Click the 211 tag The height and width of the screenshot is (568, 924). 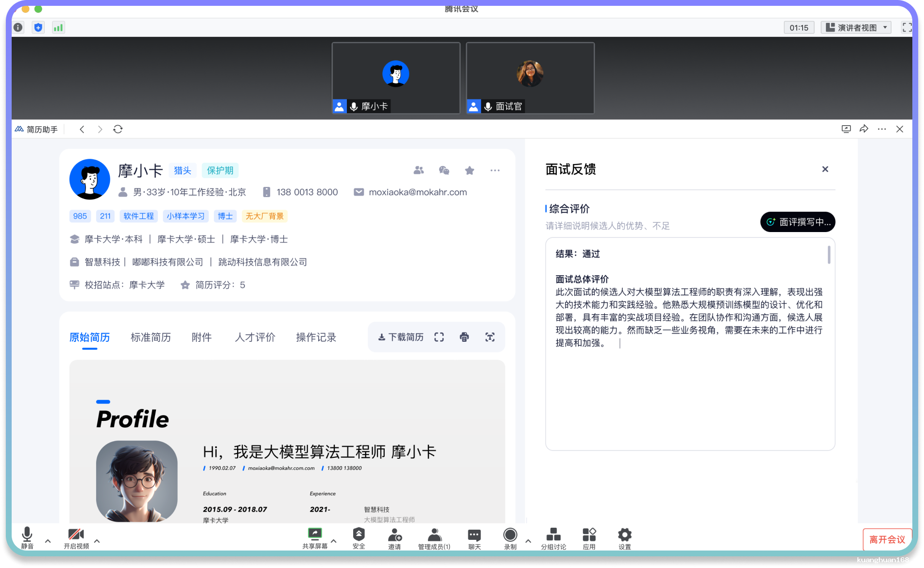point(105,216)
